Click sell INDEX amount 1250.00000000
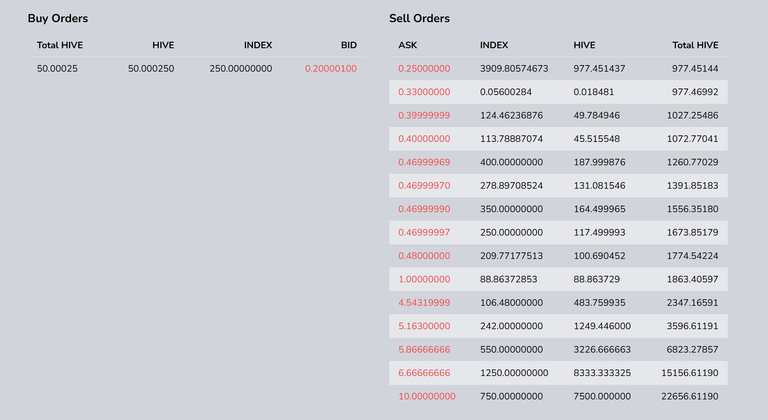 (514, 373)
